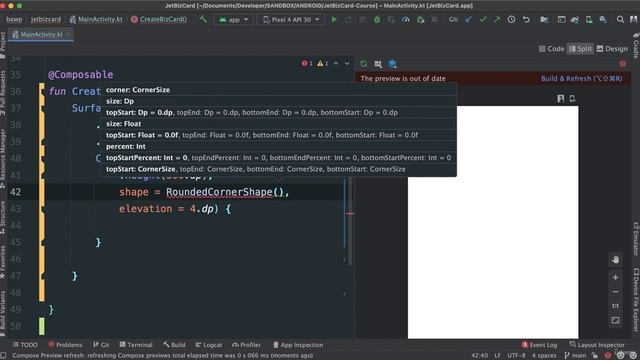The width and height of the screenshot is (640, 360).
Task: Open the Git tool window tab
Action: click(101, 345)
